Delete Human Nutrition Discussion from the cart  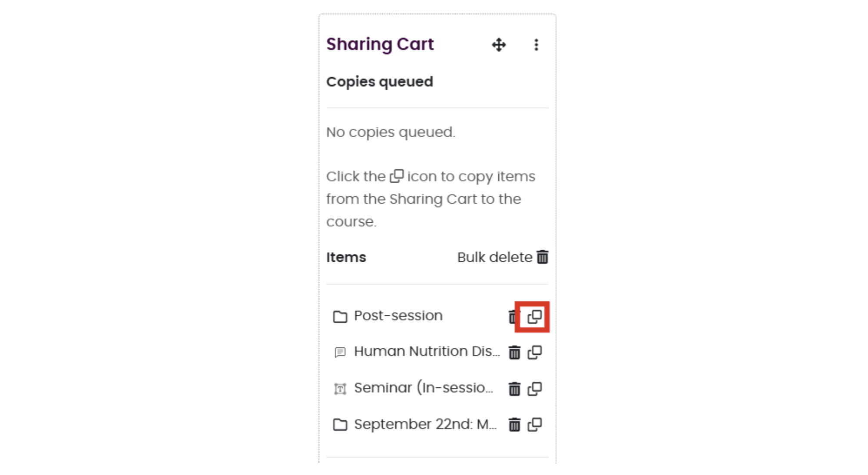(515, 352)
